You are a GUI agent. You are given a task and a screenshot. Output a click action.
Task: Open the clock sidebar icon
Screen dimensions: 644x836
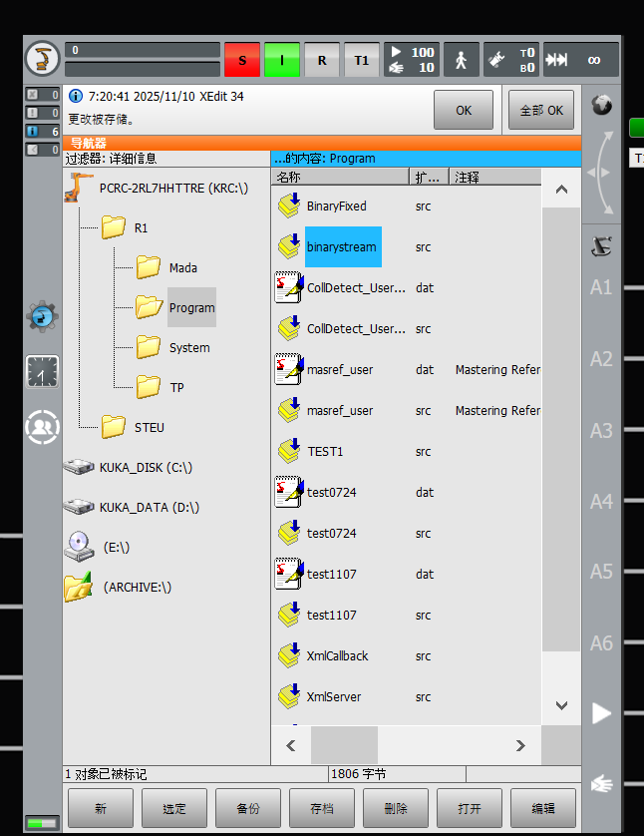42,372
